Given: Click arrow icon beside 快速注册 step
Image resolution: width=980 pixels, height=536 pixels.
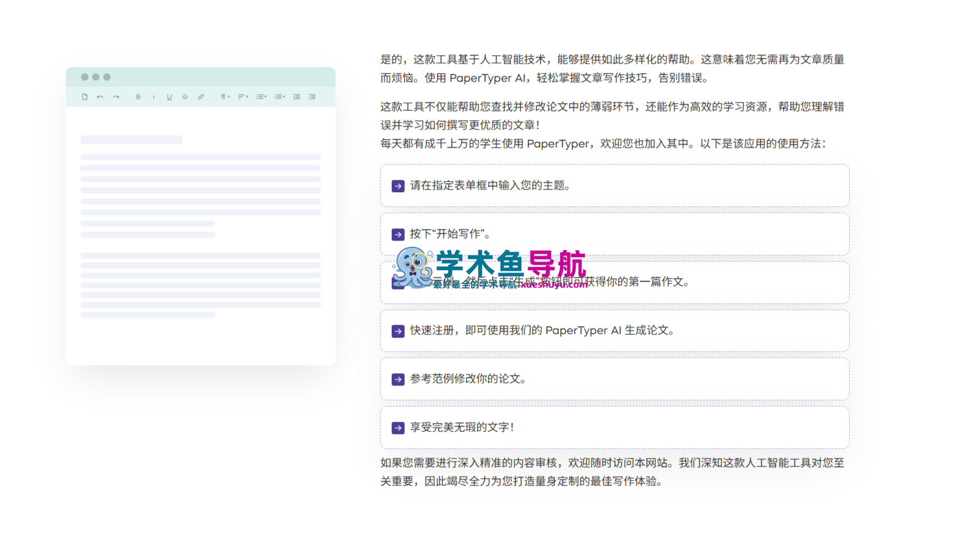Looking at the screenshot, I should point(398,331).
